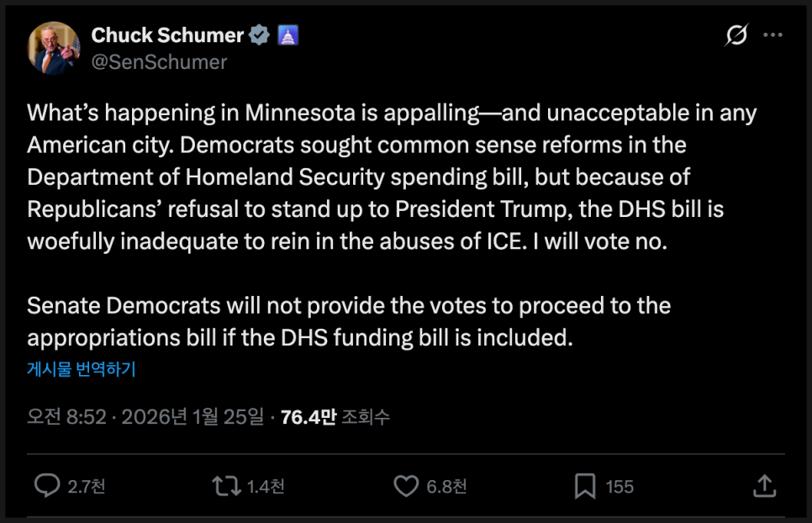Image resolution: width=812 pixels, height=523 pixels.
Task: Click the government affiliation badge icon
Action: click(x=287, y=35)
